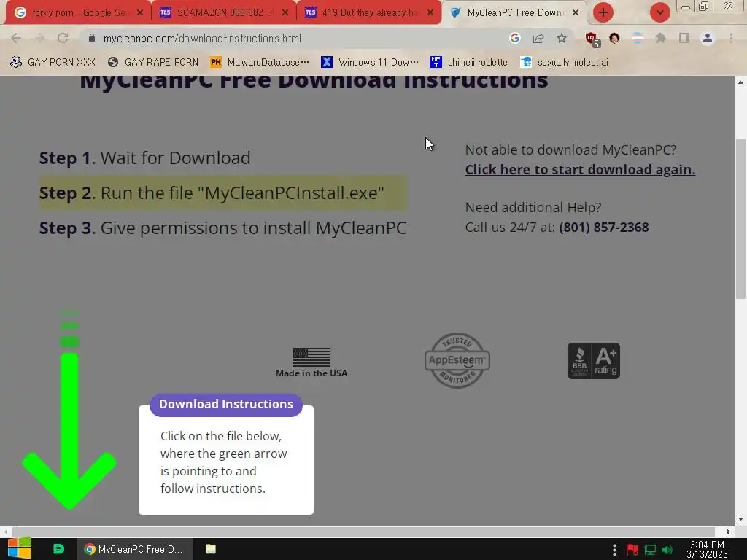Click the phone number (801) 857-2368
Viewport: 747px width, 560px height.
[x=603, y=227]
